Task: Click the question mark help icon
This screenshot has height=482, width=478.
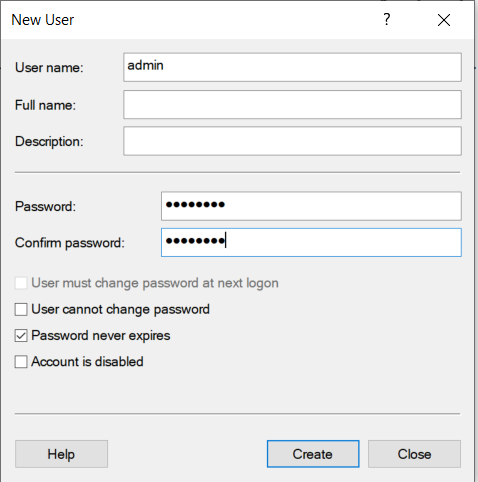Action: point(386,20)
